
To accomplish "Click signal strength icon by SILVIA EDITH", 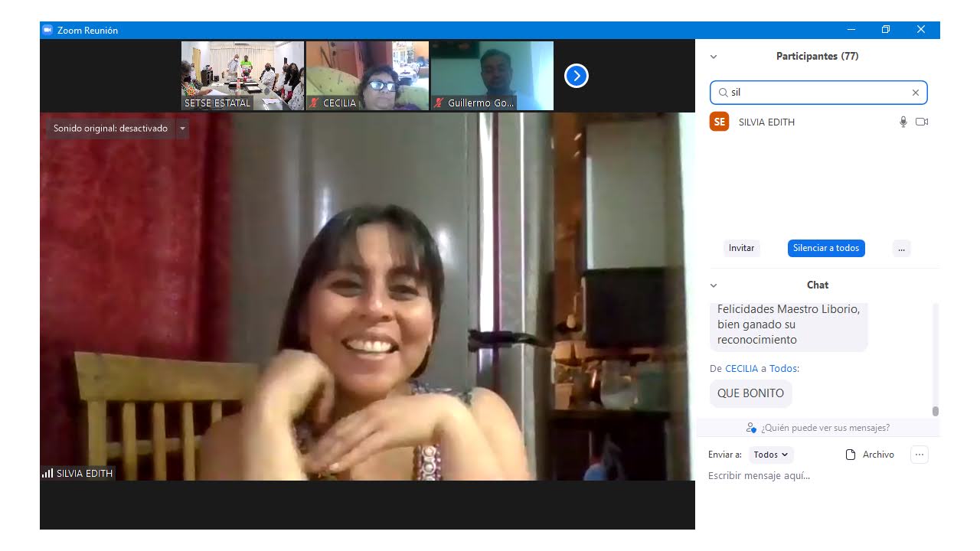I will click(x=47, y=473).
